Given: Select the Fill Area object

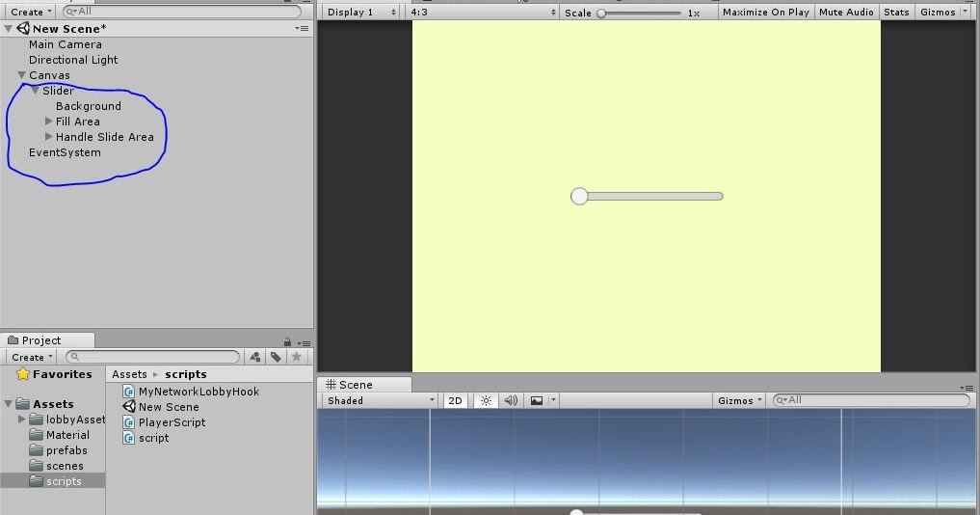Looking at the screenshot, I should click(77, 122).
